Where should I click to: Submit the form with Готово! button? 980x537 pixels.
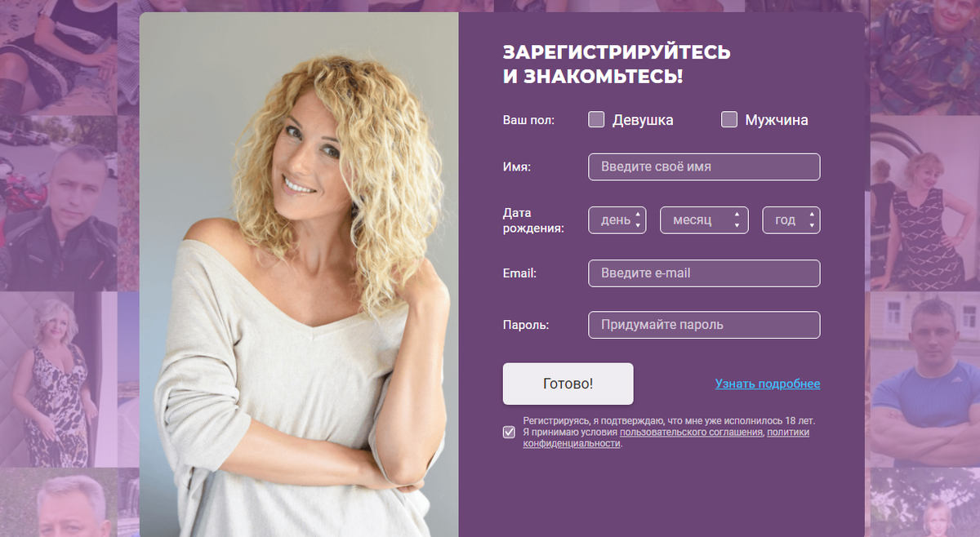point(568,384)
